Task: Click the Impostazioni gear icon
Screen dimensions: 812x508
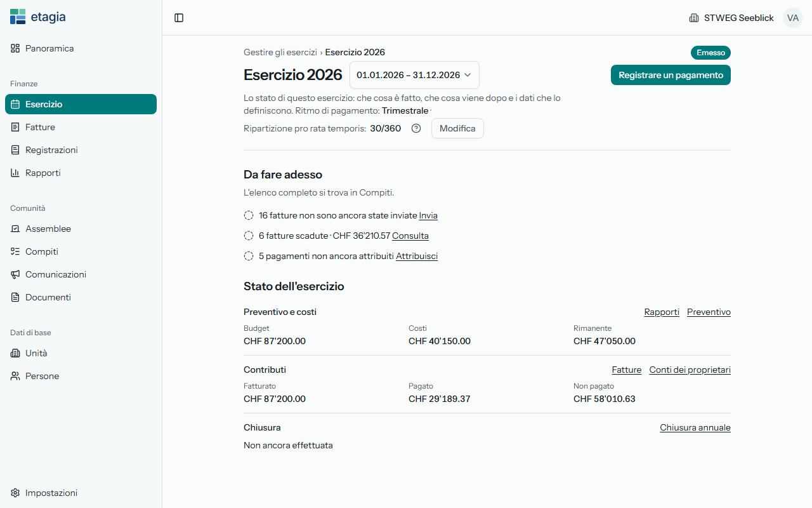Action: click(x=15, y=493)
